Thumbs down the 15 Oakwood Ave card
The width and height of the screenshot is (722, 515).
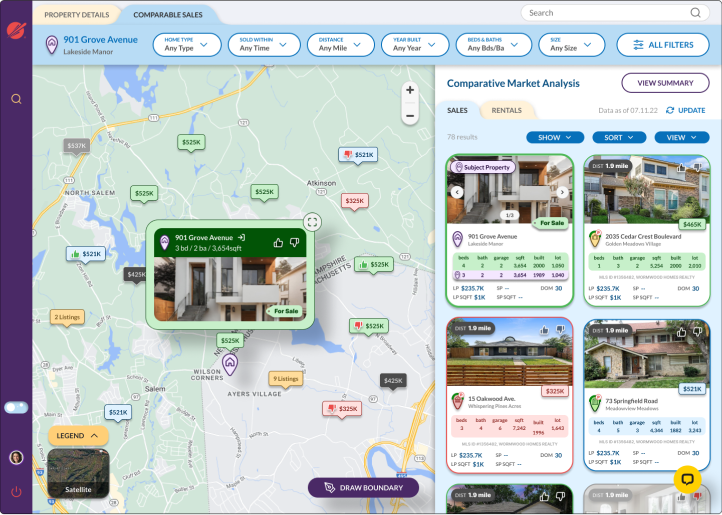(560, 329)
